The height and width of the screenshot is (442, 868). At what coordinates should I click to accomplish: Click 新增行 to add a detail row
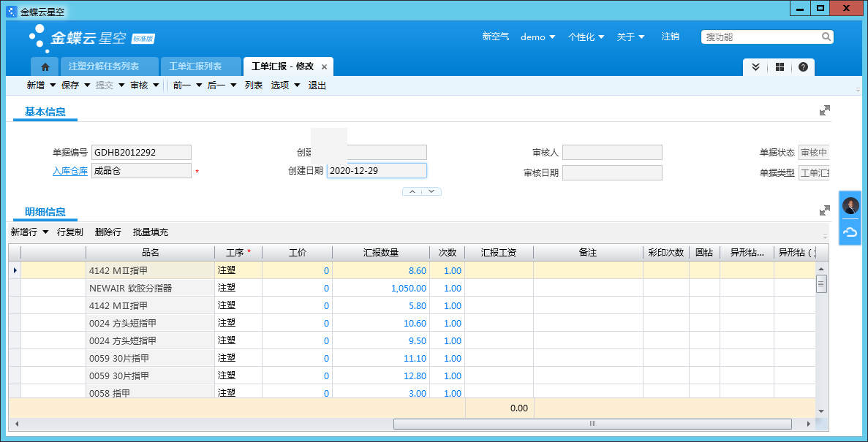click(23, 232)
